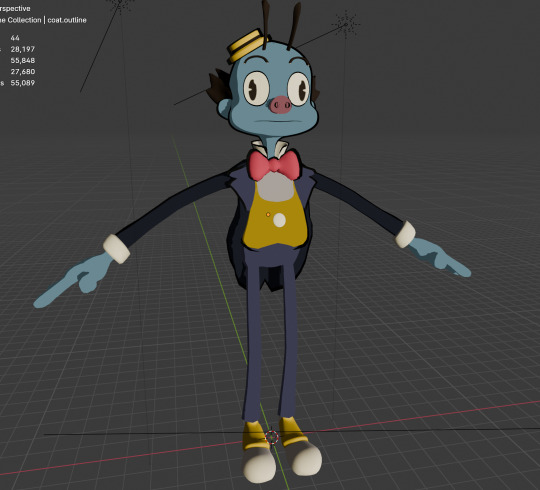Click the '27,680' statistics value
This screenshot has width=540, height=490.
pos(23,72)
